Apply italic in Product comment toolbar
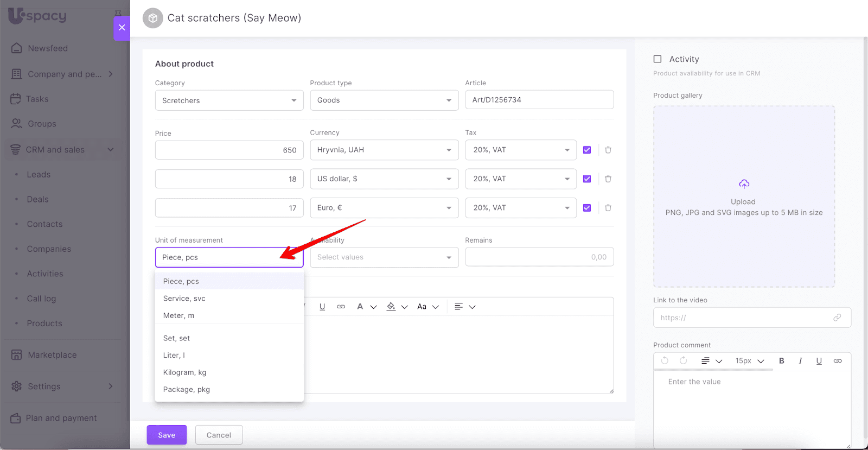 800,361
